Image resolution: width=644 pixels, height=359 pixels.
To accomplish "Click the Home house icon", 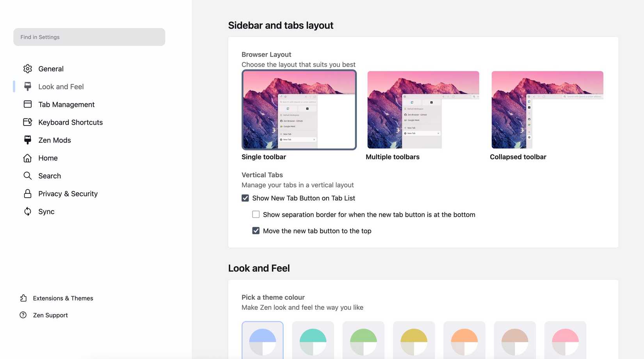I will click(x=27, y=158).
